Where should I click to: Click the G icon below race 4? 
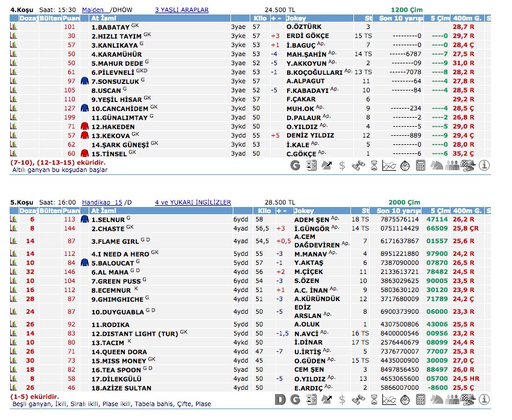295,165
